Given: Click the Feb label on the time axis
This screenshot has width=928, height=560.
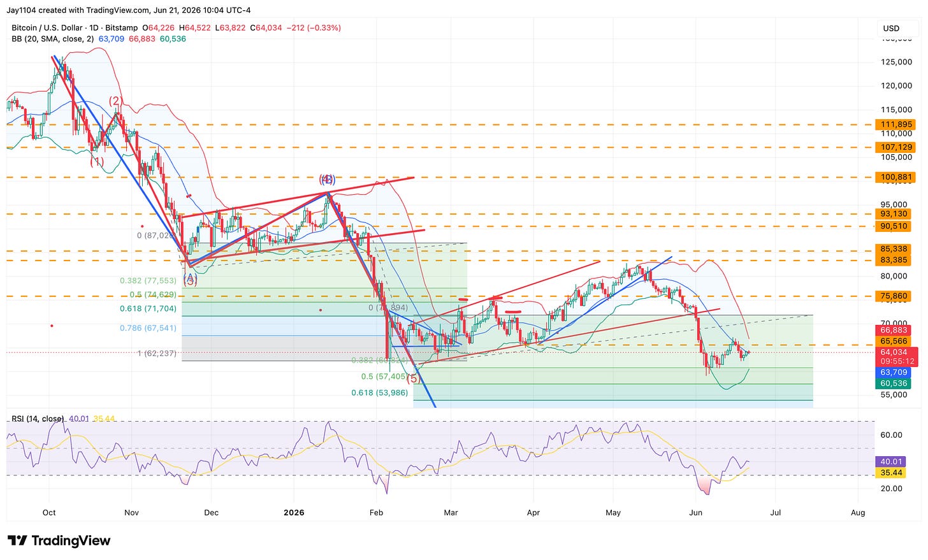Looking at the screenshot, I should (376, 512).
